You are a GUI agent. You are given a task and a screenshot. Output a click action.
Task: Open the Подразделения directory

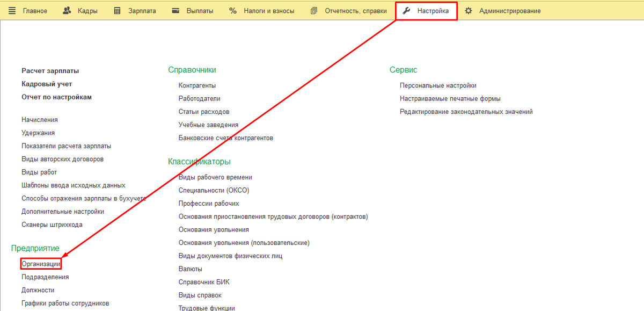tap(45, 277)
